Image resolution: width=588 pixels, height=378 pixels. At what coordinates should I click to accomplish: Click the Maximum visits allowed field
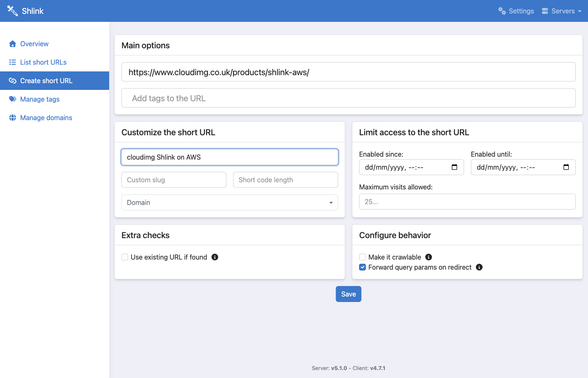tap(467, 202)
